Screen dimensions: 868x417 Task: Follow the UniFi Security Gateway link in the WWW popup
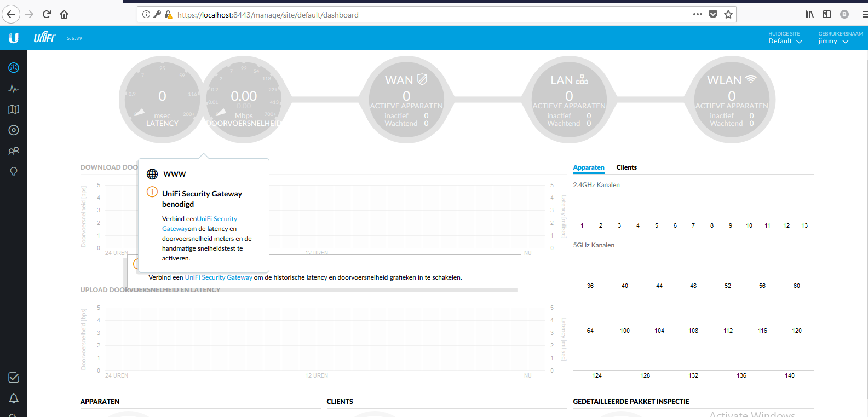(x=216, y=219)
